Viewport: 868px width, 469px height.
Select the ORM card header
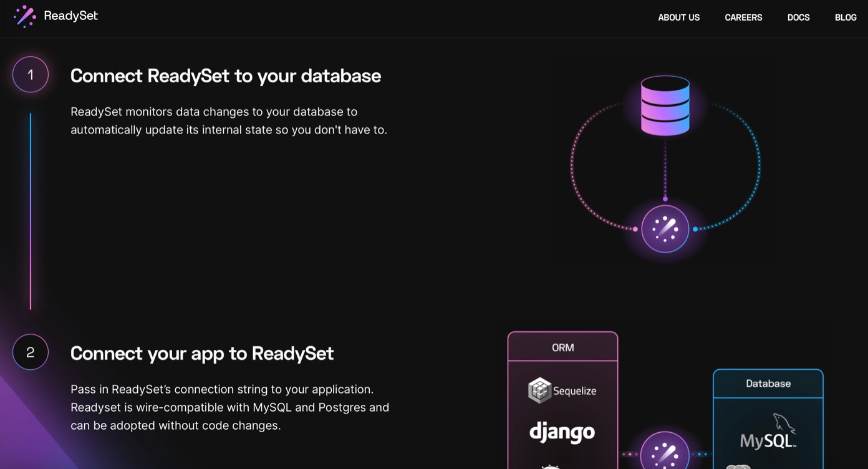tap(563, 347)
